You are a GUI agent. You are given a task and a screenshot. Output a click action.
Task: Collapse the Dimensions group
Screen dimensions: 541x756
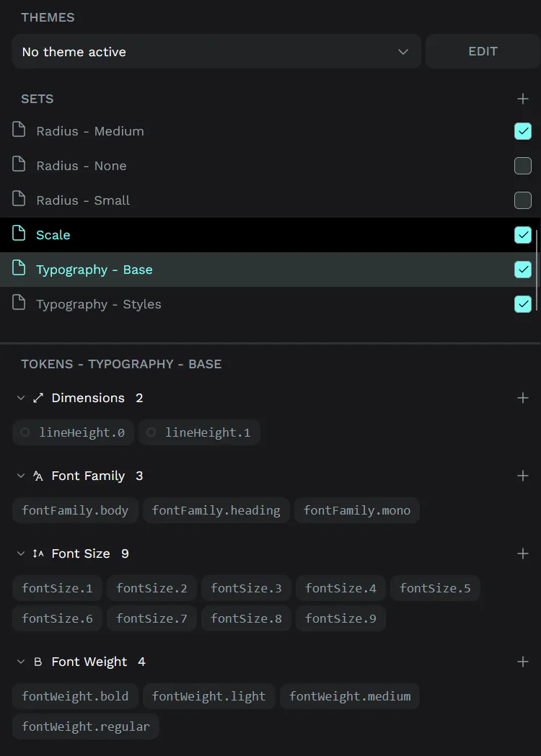pos(20,397)
